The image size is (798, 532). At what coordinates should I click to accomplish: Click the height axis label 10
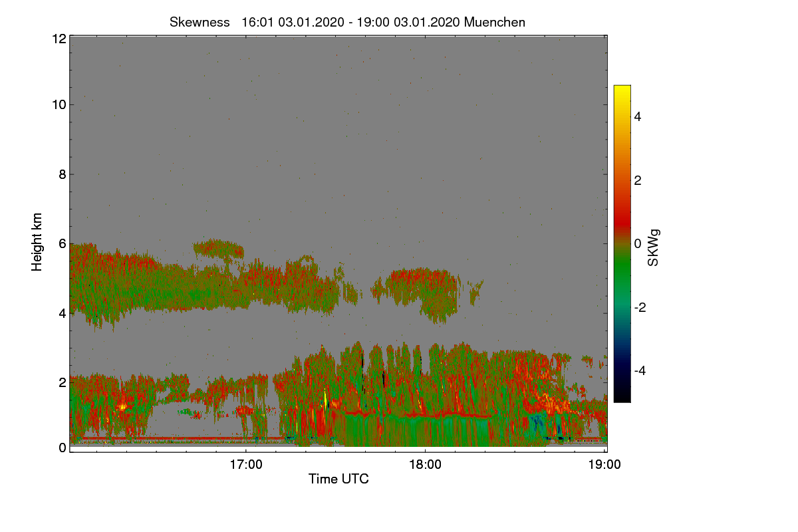tap(59, 104)
